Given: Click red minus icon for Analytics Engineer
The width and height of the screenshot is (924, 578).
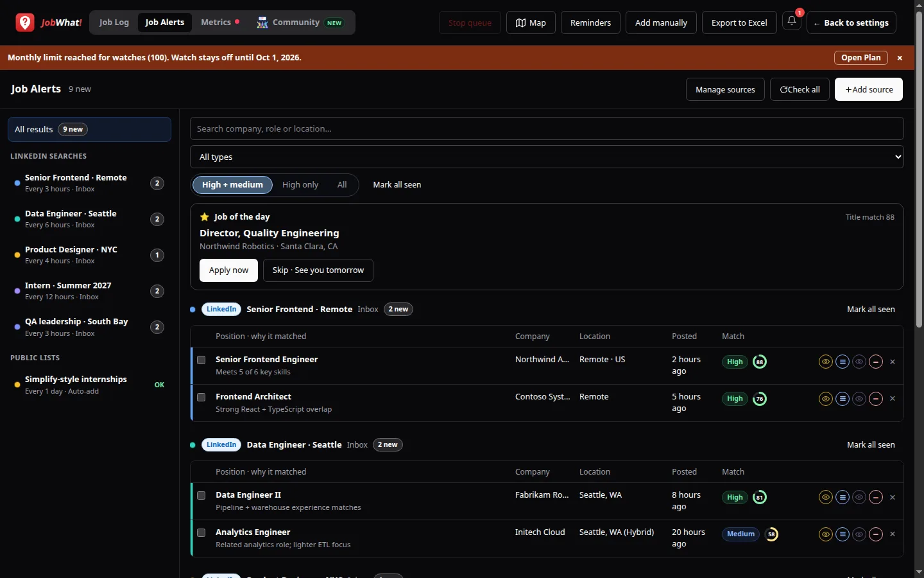Looking at the screenshot, I should pyautogui.click(x=876, y=534).
